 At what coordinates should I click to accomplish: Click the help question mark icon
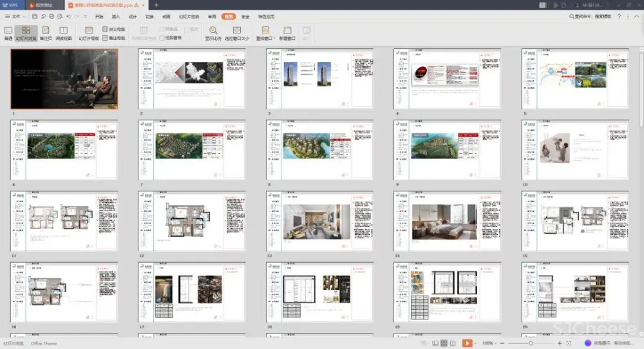pyautogui.click(x=619, y=16)
